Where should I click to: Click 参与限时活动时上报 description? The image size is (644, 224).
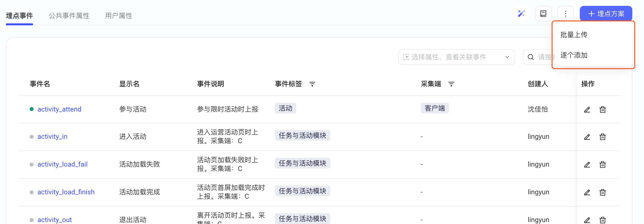click(x=227, y=109)
